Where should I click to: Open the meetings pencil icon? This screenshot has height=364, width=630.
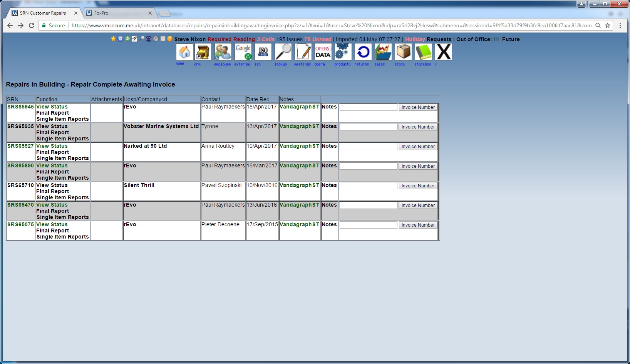click(x=303, y=52)
